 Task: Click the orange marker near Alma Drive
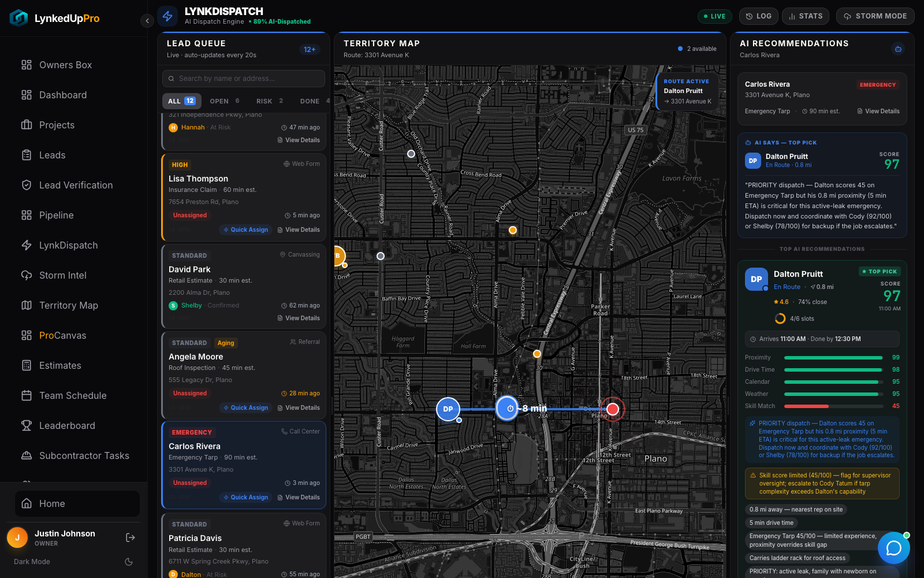[513, 230]
